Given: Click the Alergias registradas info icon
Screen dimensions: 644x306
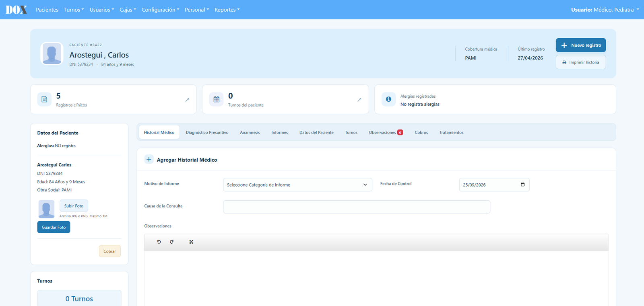Looking at the screenshot, I should coord(388,99).
